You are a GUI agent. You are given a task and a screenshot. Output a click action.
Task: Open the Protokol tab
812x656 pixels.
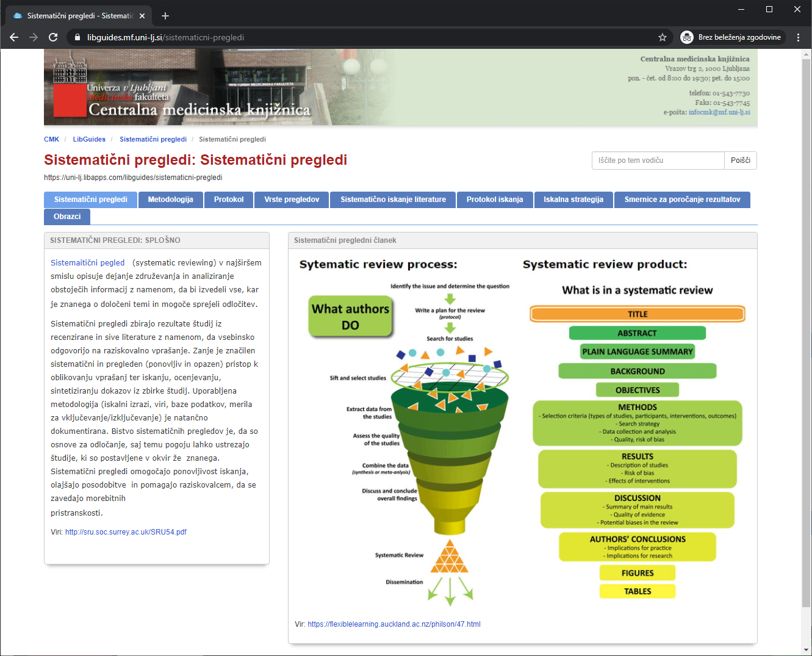(229, 200)
